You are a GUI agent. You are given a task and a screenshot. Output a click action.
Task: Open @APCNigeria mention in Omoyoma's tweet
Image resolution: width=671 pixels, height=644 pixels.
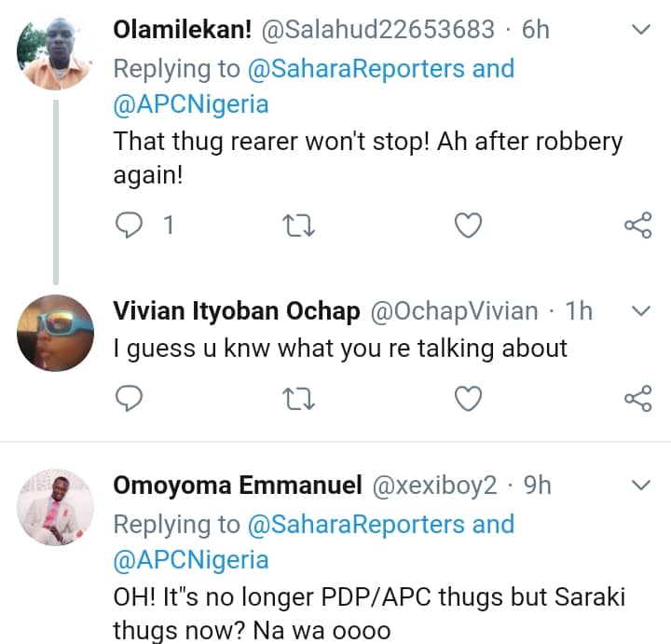point(190,559)
